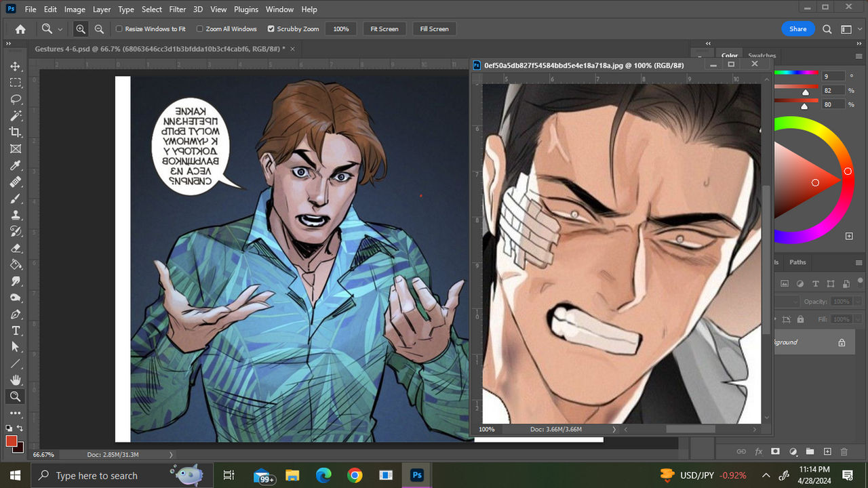Image resolution: width=868 pixels, height=488 pixels.
Task: Toggle lock on the Background layer
Action: tap(842, 343)
